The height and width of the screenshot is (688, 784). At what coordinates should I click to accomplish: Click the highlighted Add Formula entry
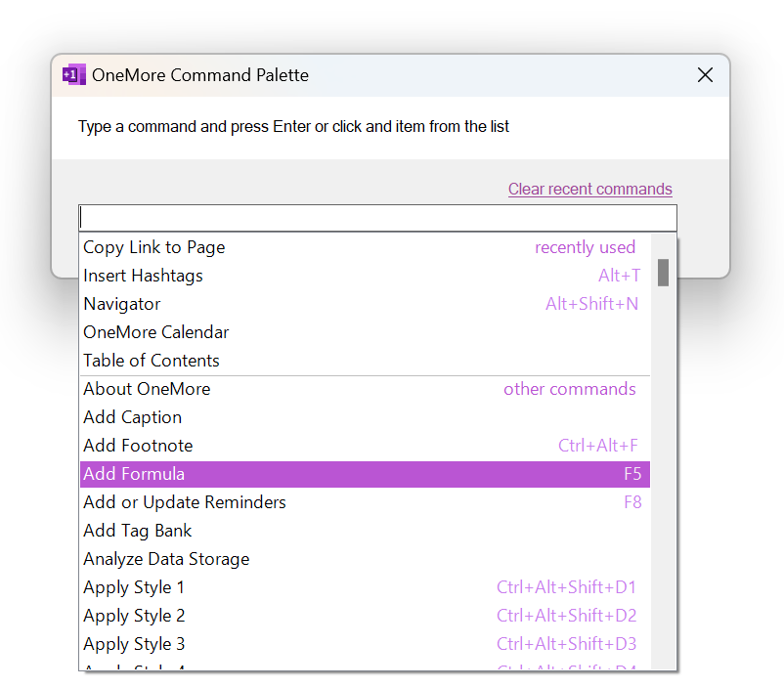134,474
